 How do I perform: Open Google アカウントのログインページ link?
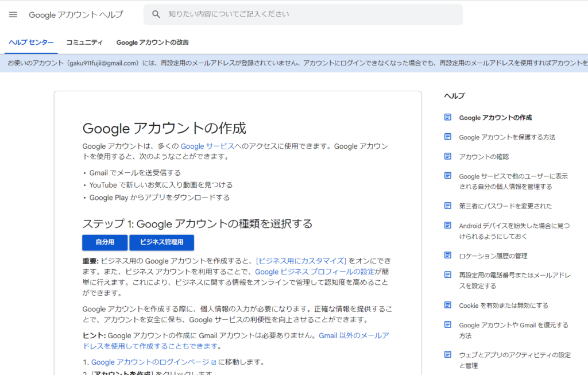click(150, 362)
